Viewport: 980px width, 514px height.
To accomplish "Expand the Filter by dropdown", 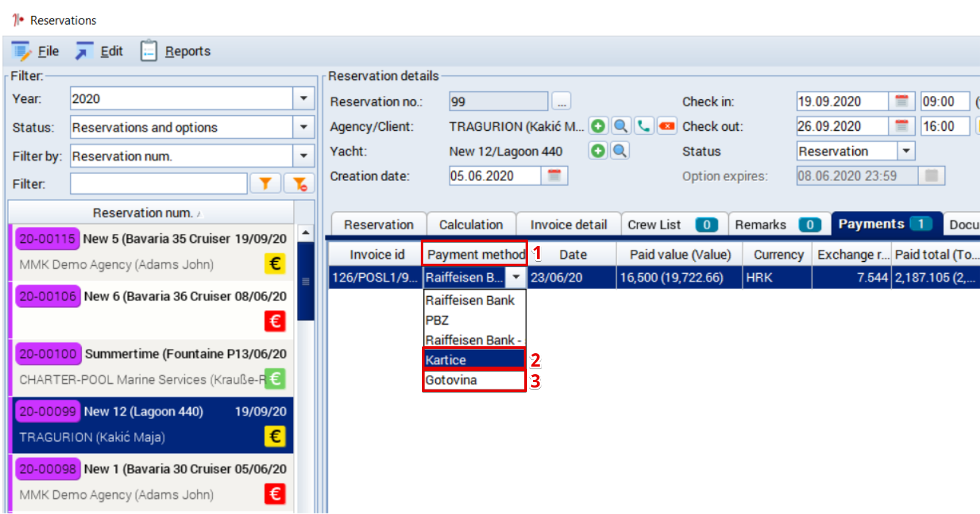I will coord(303,156).
